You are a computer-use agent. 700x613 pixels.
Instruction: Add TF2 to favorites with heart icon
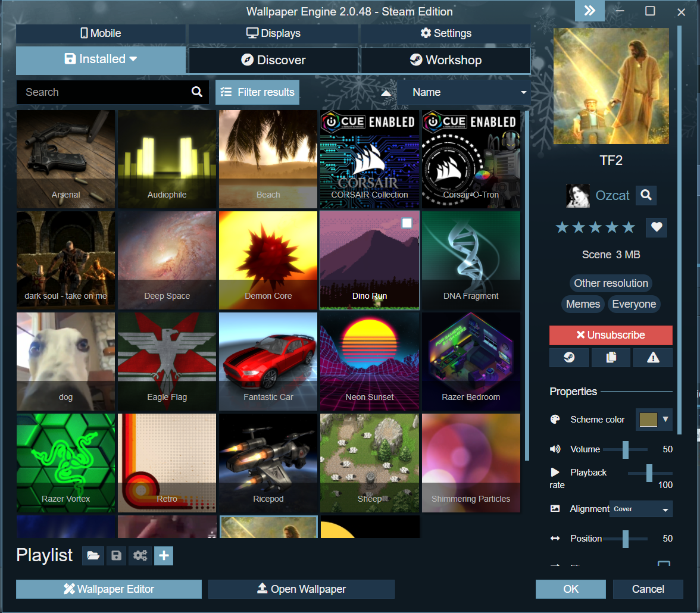click(x=656, y=227)
